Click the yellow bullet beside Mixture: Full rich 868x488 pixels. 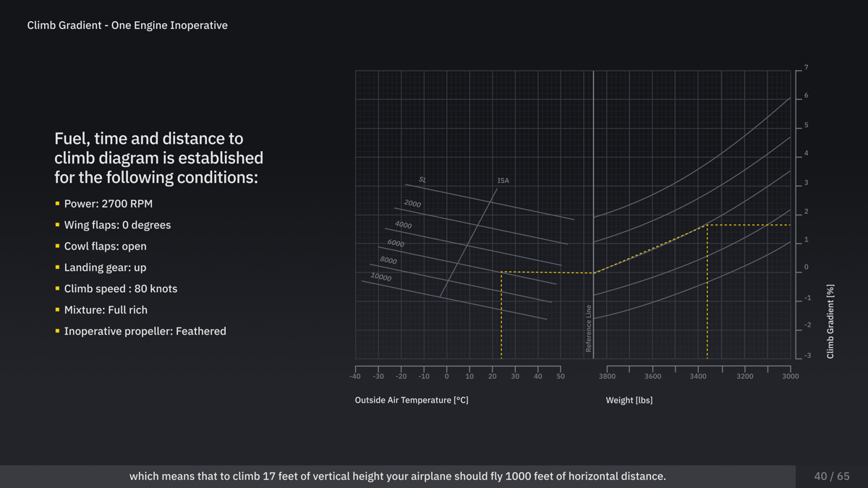pyautogui.click(x=58, y=309)
